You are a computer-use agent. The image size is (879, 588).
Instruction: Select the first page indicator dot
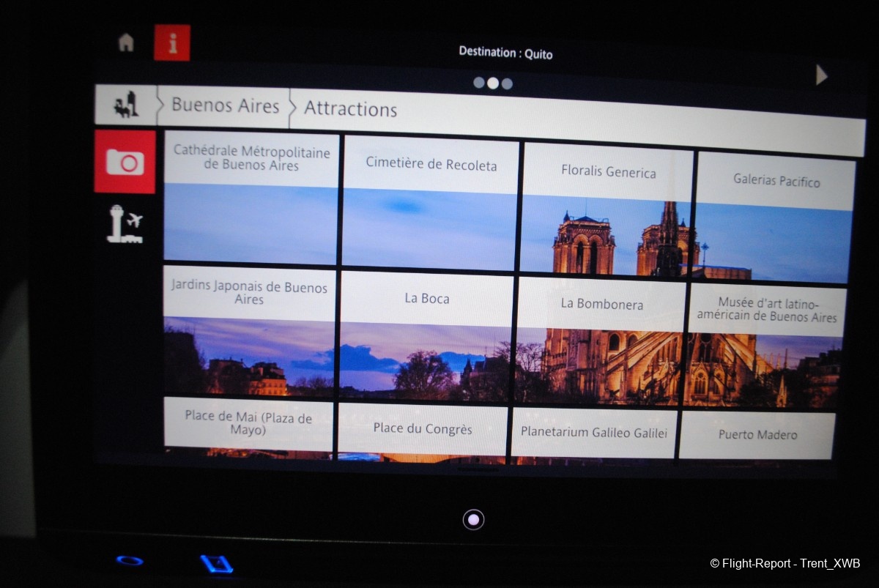coord(479,83)
